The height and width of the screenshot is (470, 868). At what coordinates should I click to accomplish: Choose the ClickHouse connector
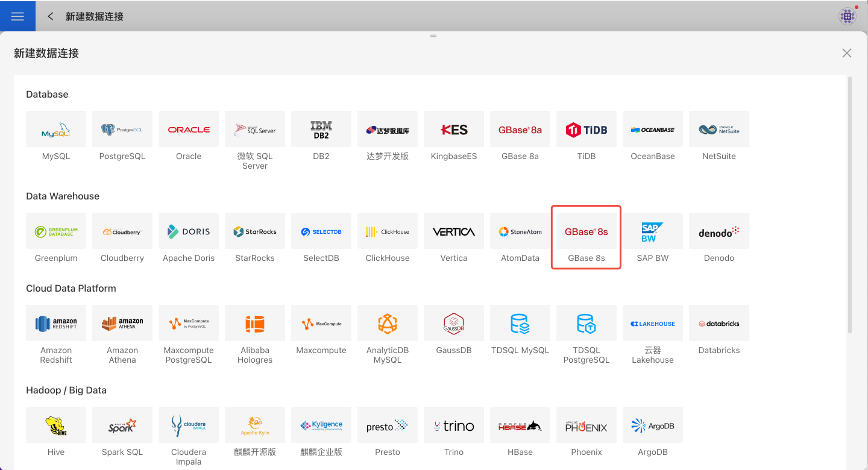tap(388, 231)
